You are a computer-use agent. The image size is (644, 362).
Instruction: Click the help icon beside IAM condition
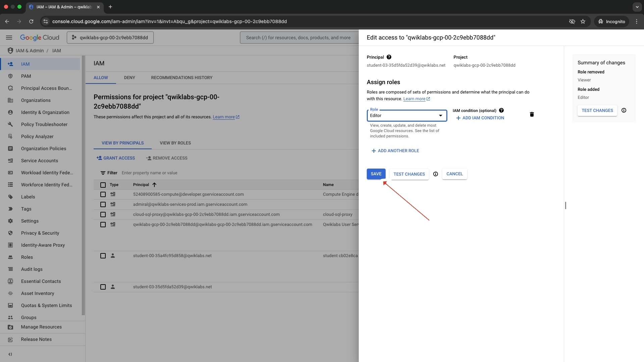tap(501, 110)
